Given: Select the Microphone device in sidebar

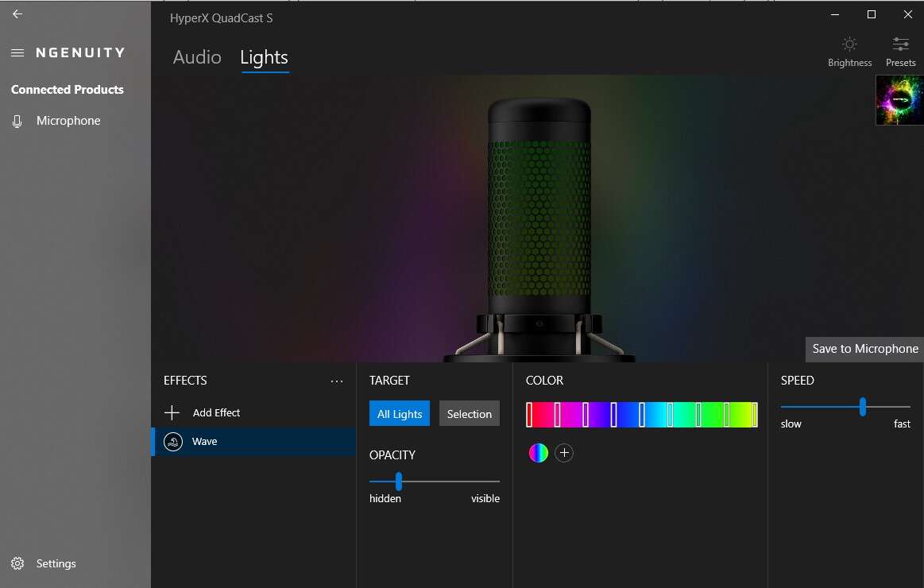Looking at the screenshot, I should [68, 121].
